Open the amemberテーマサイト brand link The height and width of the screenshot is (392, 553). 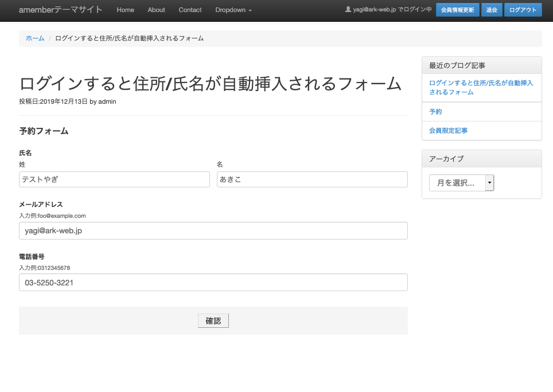tap(60, 10)
